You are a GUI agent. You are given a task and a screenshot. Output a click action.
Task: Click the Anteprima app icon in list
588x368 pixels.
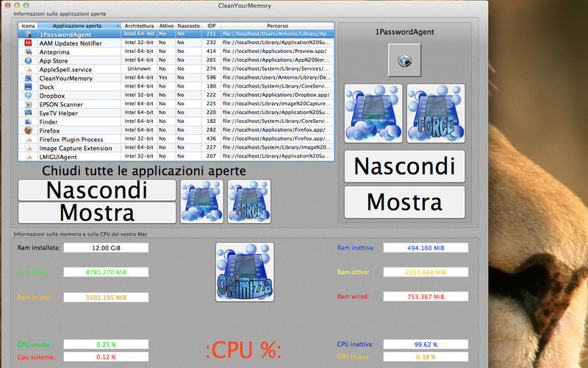point(28,52)
